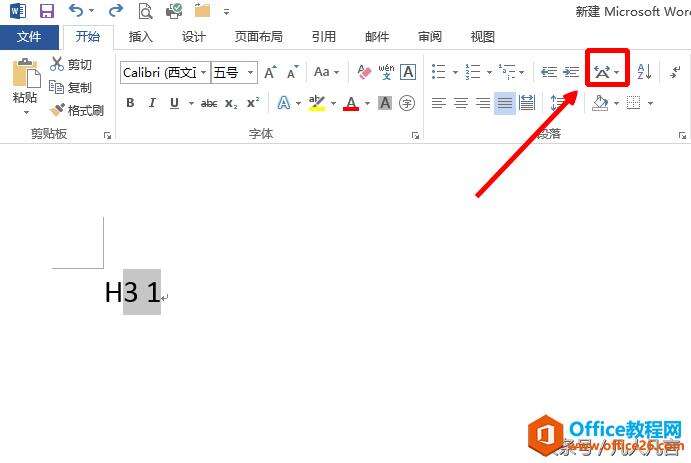
Task: Align text right
Action: (x=483, y=103)
